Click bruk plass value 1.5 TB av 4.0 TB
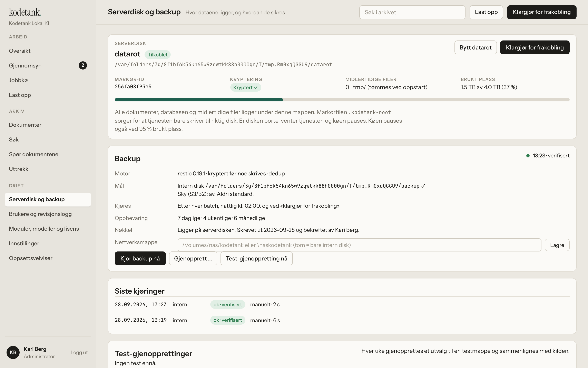The width and height of the screenshot is (588, 368). pos(489,87)
